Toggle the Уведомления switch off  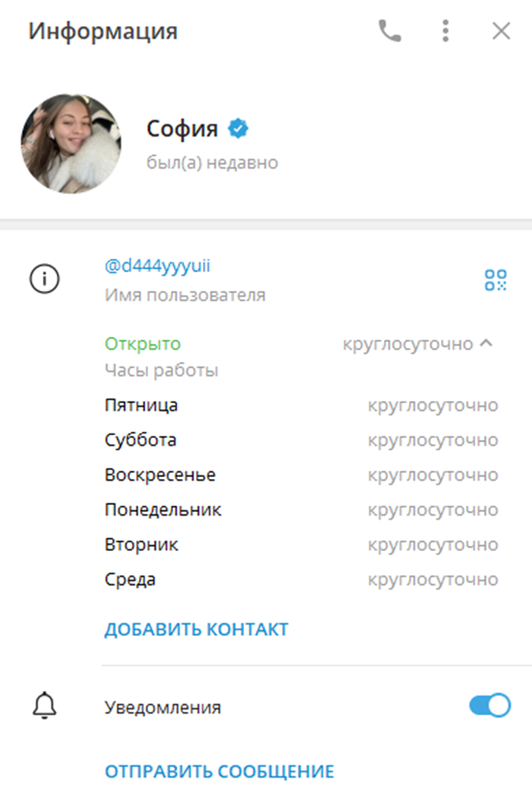click(490, 706)
